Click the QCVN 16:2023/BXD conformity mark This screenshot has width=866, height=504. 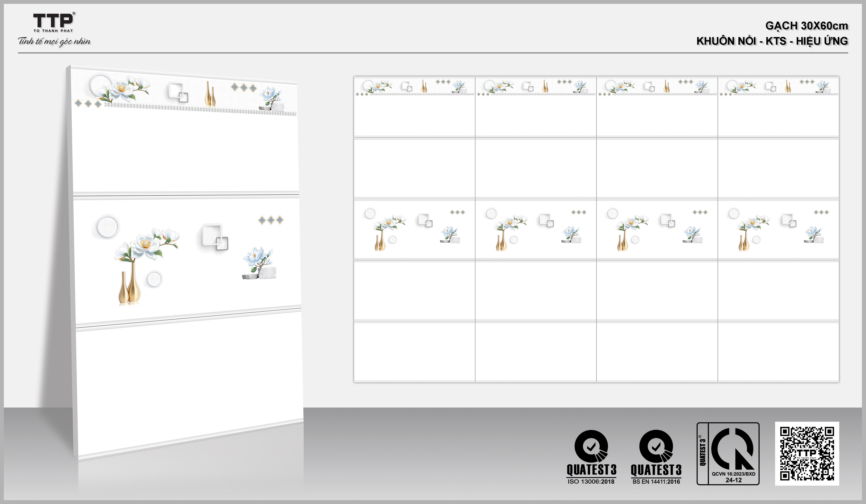coord(728,454)
